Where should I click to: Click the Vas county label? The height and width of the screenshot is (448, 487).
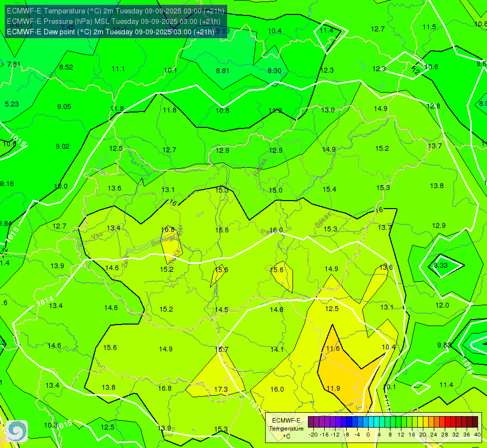pyautogui.click(x=97, y=236)
